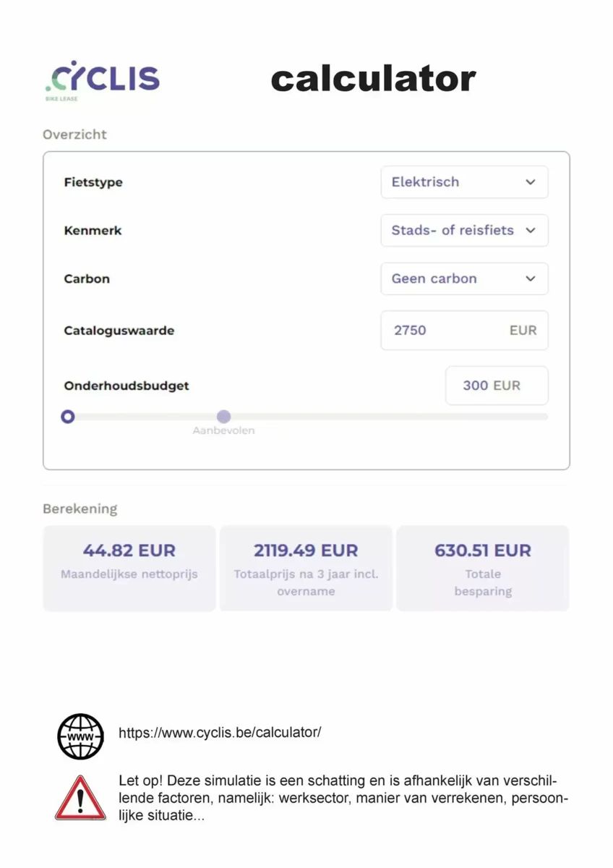
Task: Click the Onderhoudsbudget slider track
Action: click(x=306, y=417)
